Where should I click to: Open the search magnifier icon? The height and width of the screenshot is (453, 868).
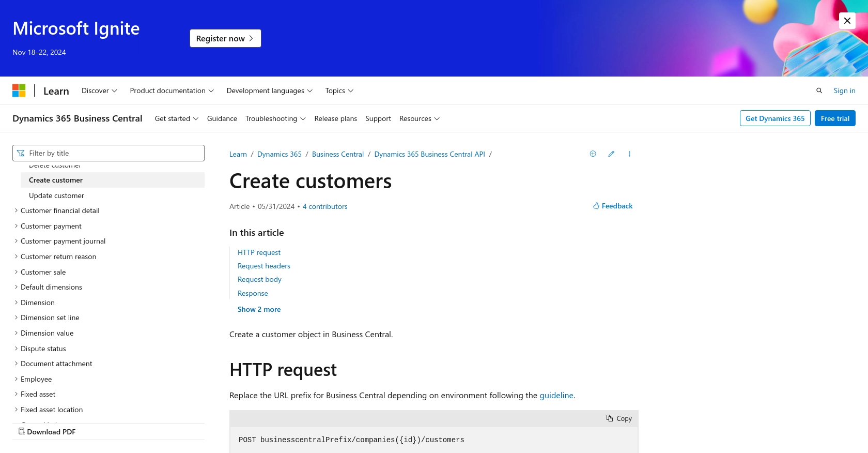819,90
